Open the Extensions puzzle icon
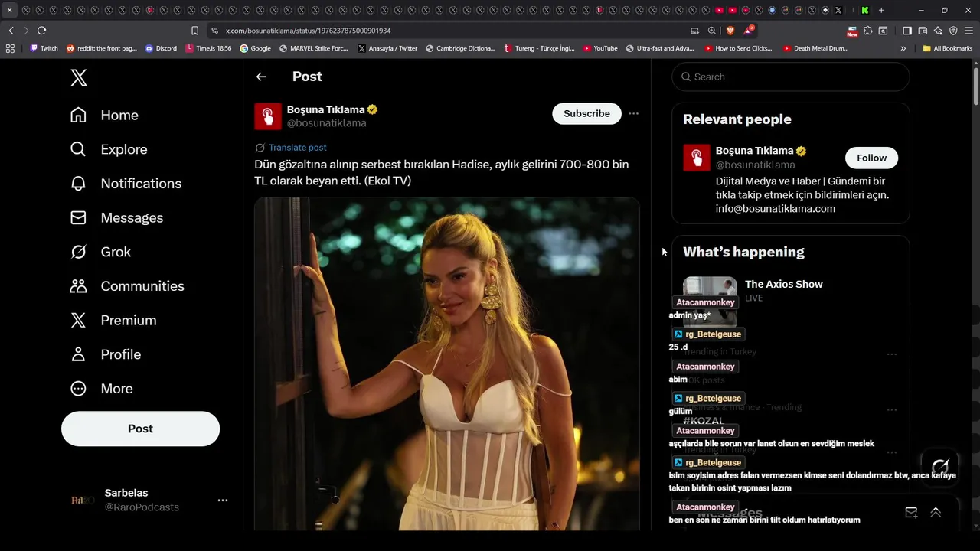980x551 pixels. click(867, 31)
